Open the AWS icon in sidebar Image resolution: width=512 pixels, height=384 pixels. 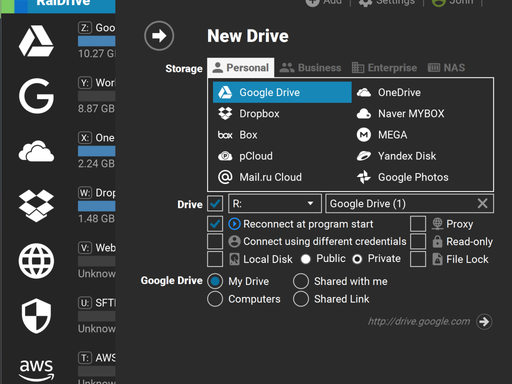[x=36, y=370]
